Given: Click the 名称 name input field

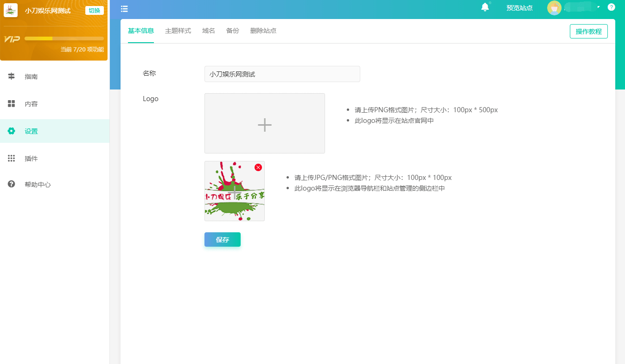Looking at the screenshot, I should [x=282, y=74].
